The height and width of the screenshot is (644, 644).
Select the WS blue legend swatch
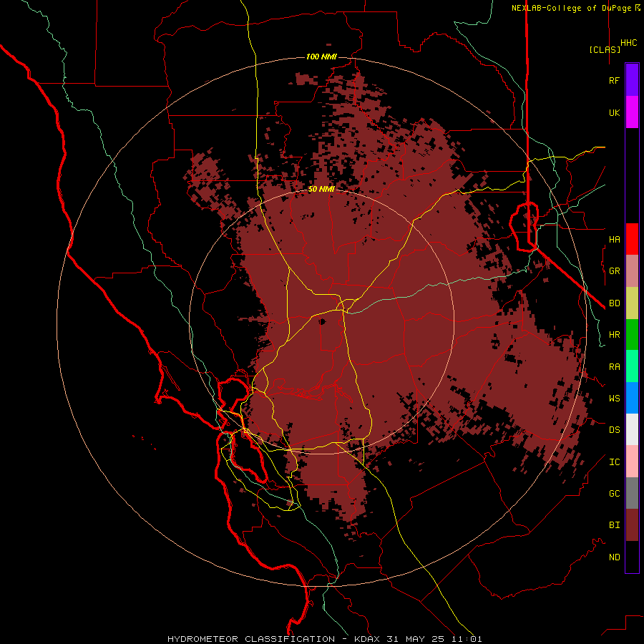click(x=632, y=398)
